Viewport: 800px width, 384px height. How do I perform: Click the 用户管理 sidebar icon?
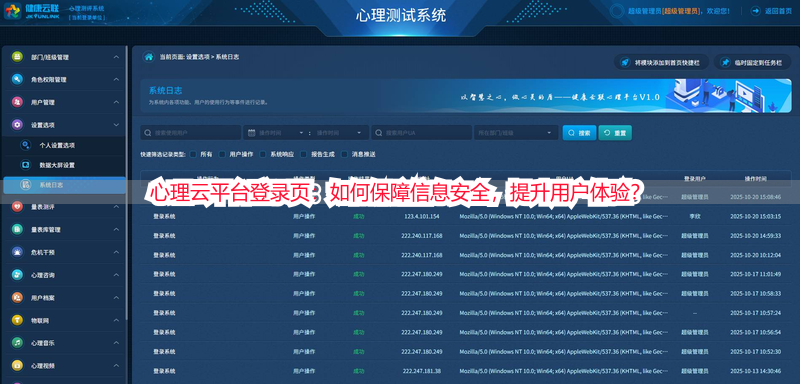[x=17, y=102]
